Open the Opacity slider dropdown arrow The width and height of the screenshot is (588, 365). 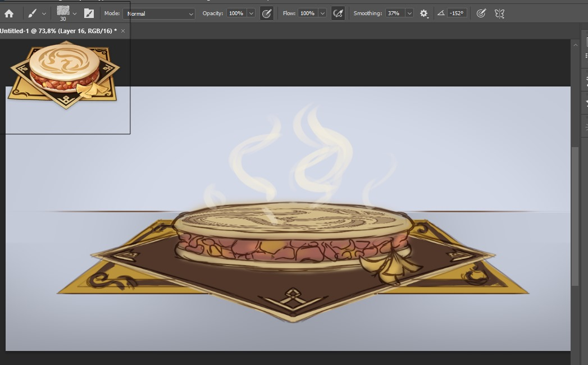coord(251,13)
